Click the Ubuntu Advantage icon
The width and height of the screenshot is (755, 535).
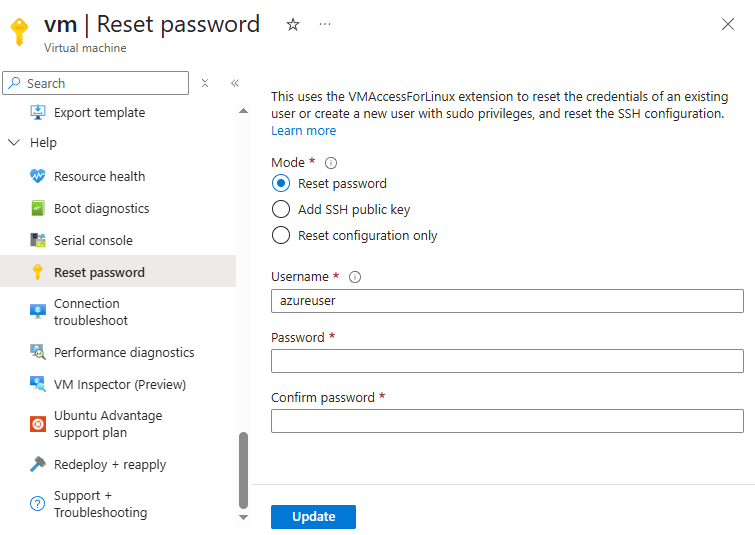point(38,424)
